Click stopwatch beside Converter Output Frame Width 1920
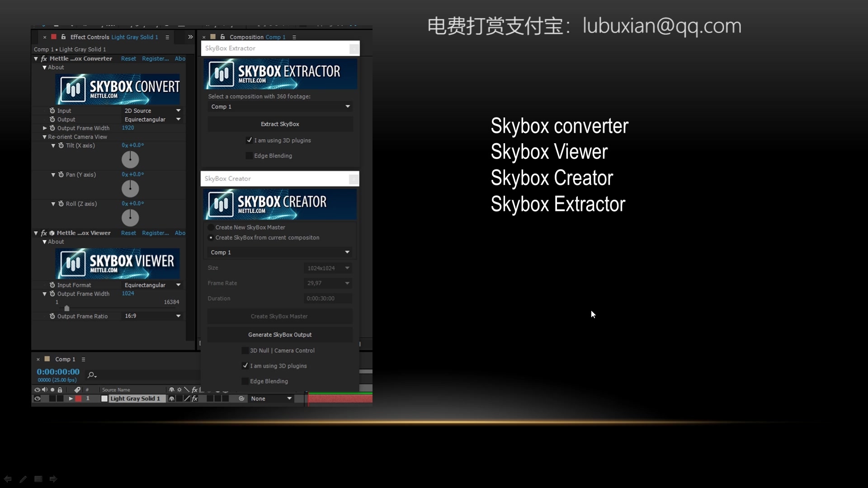 pos(52,128)
